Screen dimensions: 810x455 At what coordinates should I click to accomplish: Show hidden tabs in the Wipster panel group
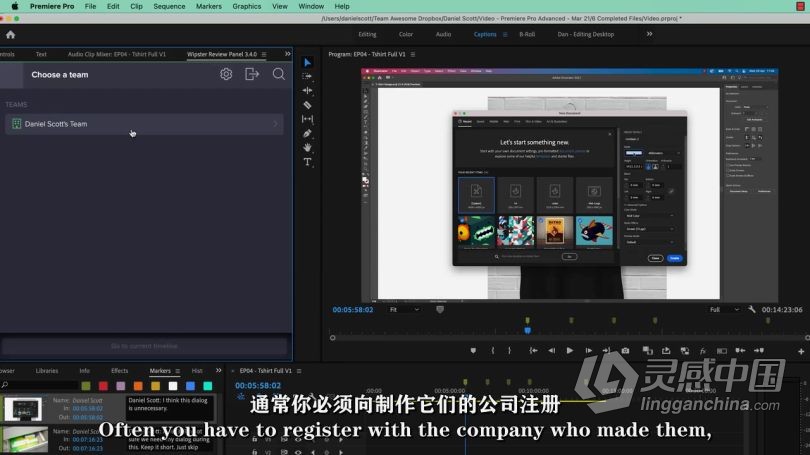click(x=287, y=54)
